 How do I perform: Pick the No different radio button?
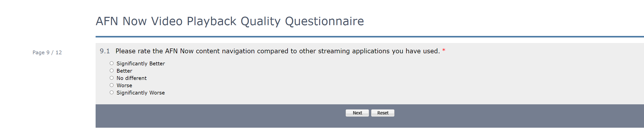coord(111,78)
